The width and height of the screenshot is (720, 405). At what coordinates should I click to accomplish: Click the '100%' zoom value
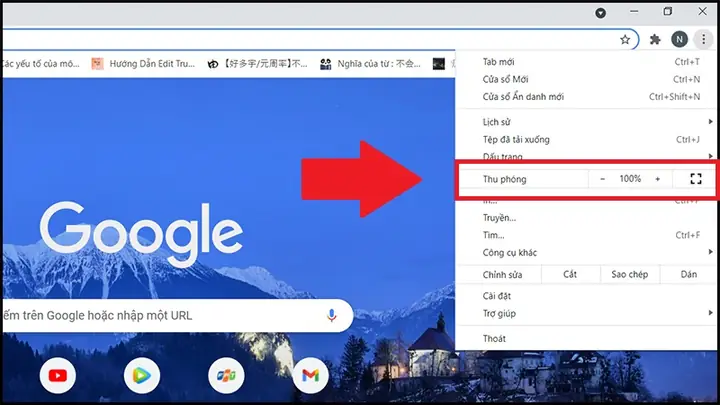click(x=630, y=179)
